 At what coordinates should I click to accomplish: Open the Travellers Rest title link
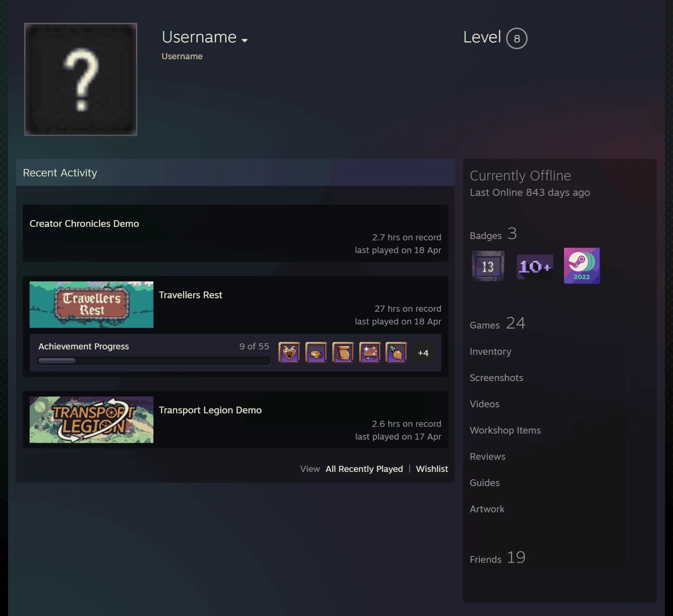[x=190, y=295]
